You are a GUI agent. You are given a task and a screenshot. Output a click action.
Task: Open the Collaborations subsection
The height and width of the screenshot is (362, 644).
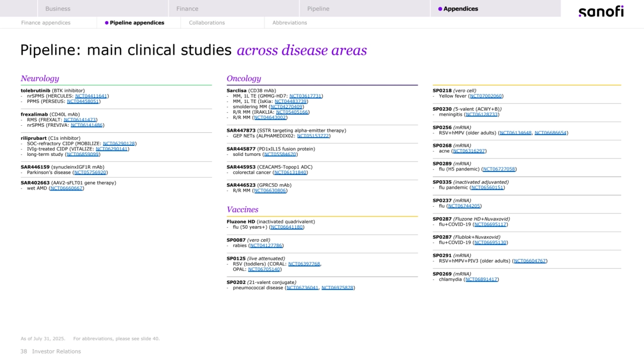pos(207,23)
